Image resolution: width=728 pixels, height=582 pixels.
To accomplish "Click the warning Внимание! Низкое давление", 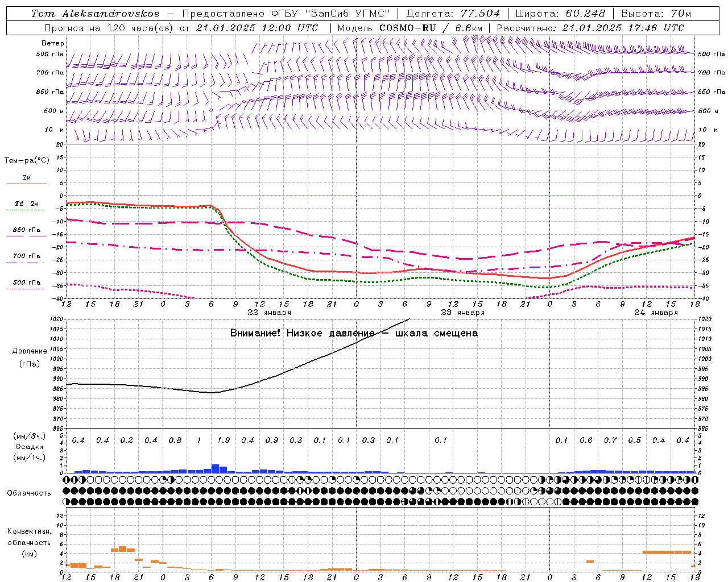I will 302,333.
